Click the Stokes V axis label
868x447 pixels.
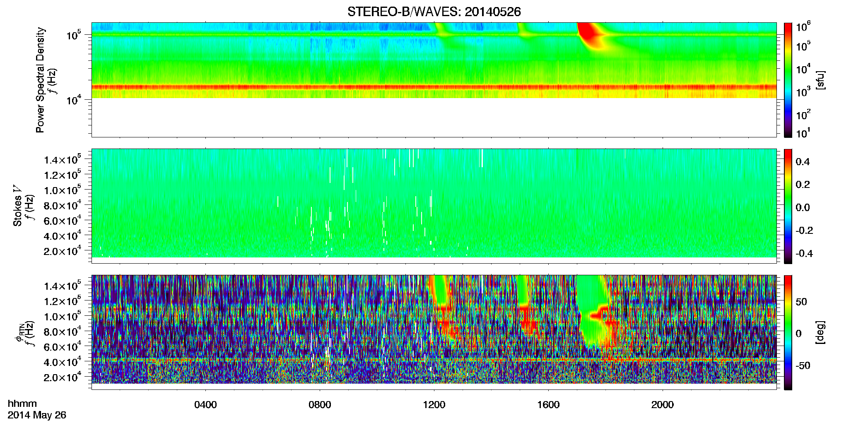(17, 206)
